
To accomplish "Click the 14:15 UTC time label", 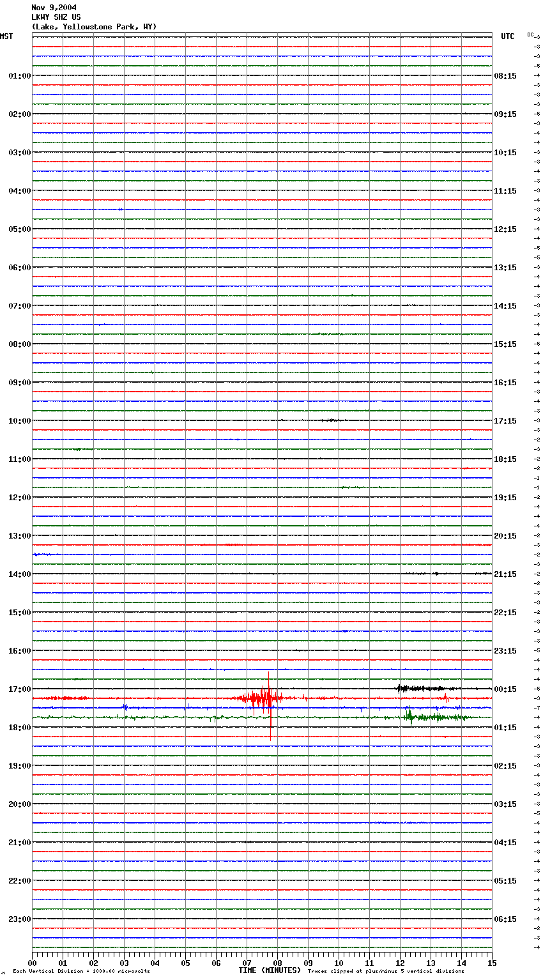I will pyautogui.click(x=505, y=306).
